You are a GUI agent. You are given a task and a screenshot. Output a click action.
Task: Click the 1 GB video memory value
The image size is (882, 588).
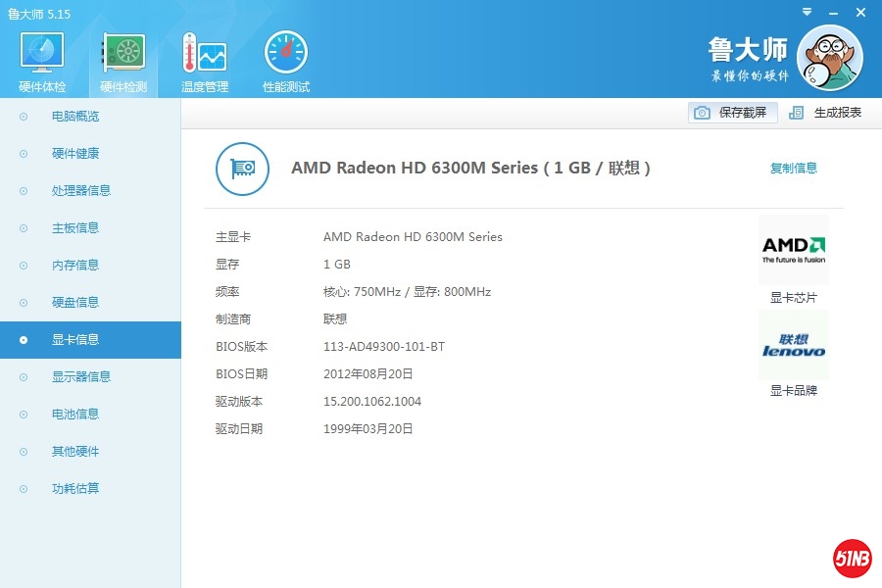click(337, 265)
